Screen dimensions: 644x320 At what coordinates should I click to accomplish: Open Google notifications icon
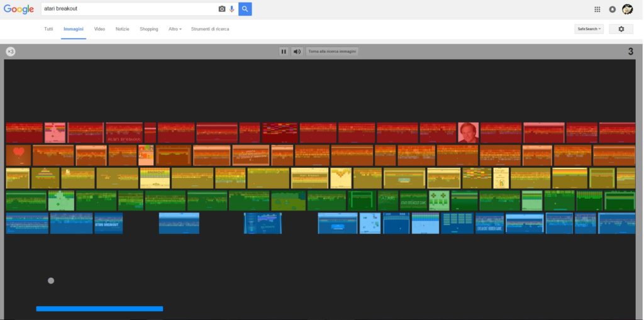click(x=613, y=9)
